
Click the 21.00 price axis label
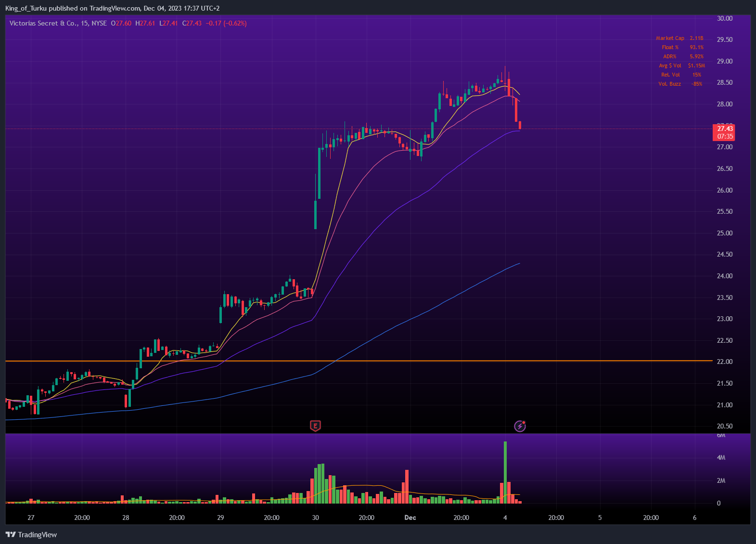pos(724,405)
